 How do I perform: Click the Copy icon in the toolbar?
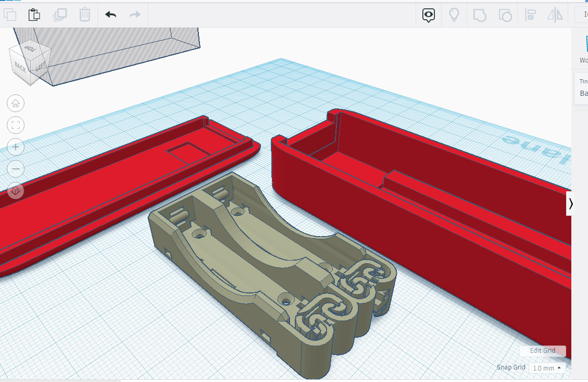(10, 14)
